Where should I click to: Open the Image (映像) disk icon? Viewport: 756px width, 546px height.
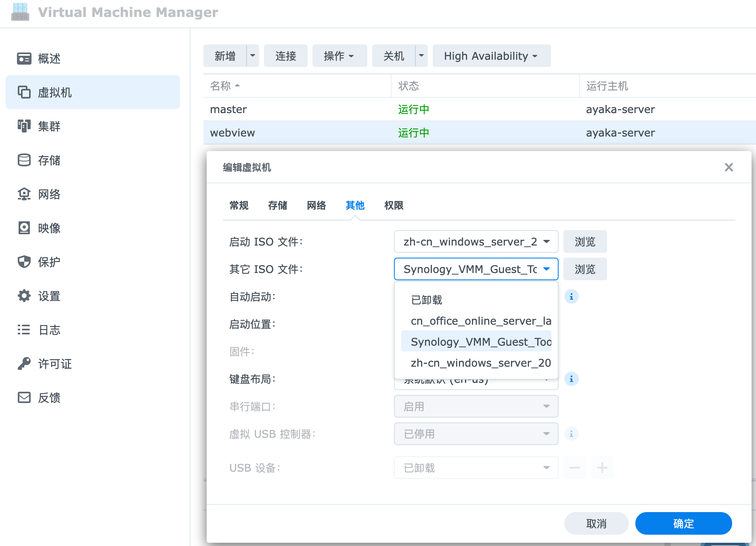click(x=24, y=228)
